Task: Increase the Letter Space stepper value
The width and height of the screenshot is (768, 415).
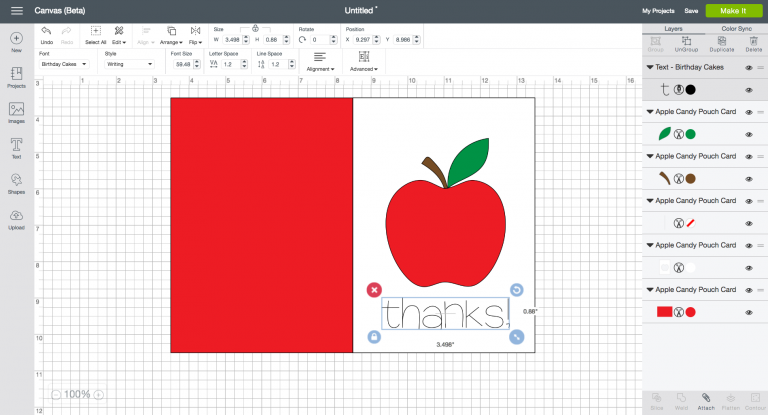Action: point(244,62)
